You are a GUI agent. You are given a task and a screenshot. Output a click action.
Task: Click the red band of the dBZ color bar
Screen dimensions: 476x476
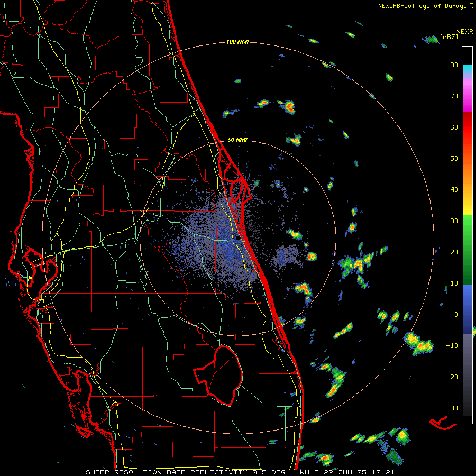pos(467,131)
